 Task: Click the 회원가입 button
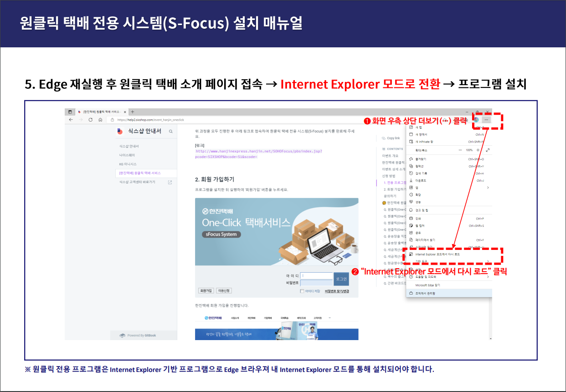tap(206, 290)
